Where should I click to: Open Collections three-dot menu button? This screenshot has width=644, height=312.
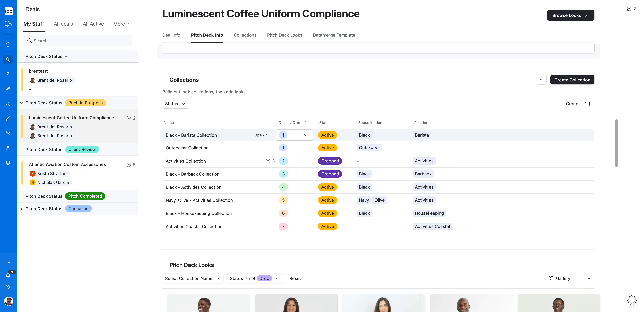click(x=542, y=80)
